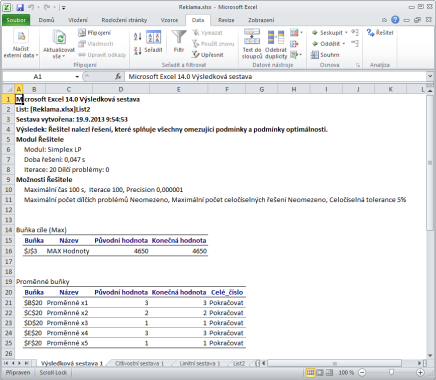Customize Quick Access Toolbar dropdown arrow

pos(63,7)
